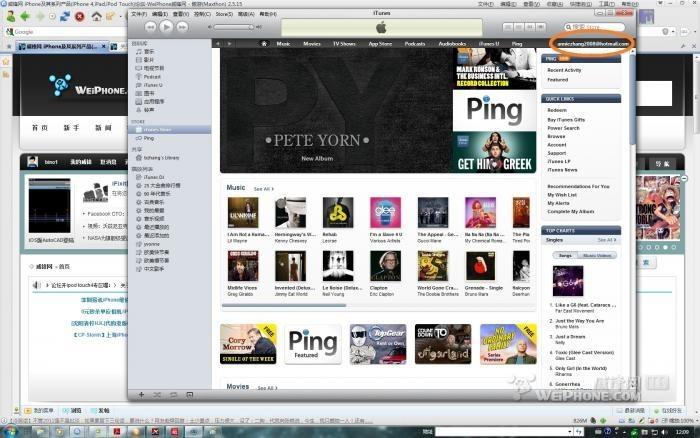Screen dimensions: 700x438
Task: Open the Ping Featured tile
Action: [313, 344]
